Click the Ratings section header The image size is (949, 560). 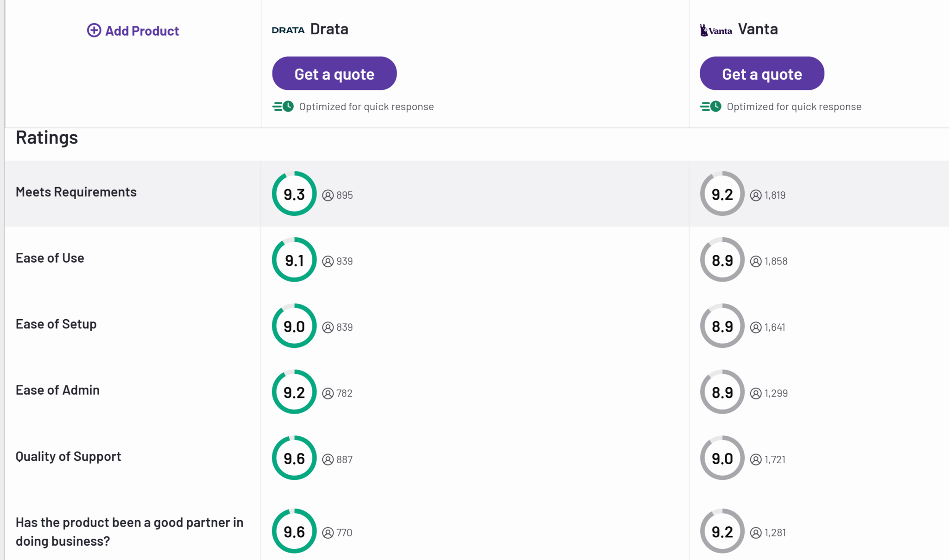pos(46,137)
